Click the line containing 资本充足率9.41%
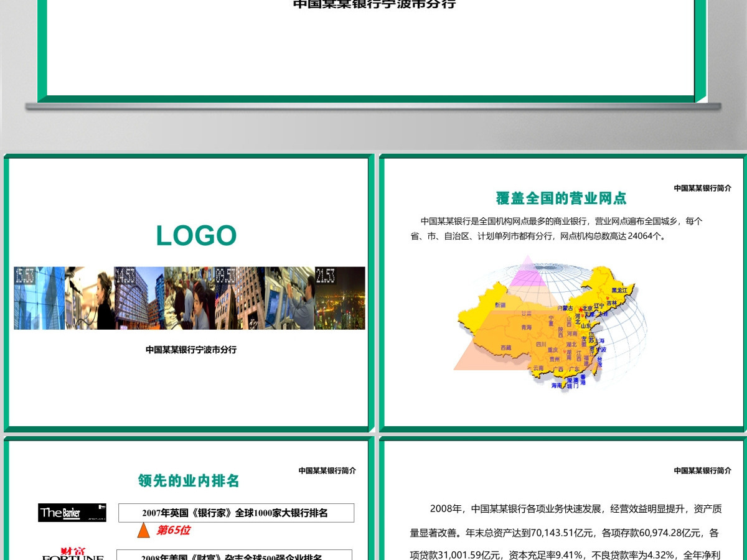The height and width of the screenshot is (560, 747). [565, 554]
